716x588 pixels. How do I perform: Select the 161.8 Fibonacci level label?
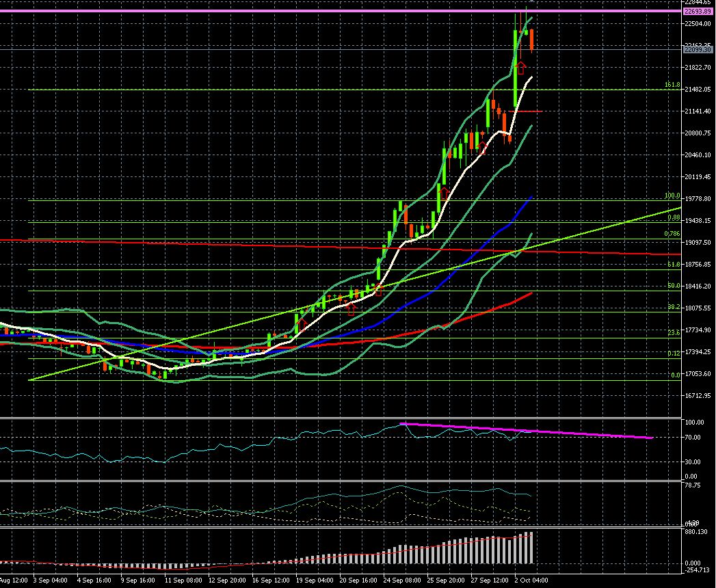(x=672, y=85)
